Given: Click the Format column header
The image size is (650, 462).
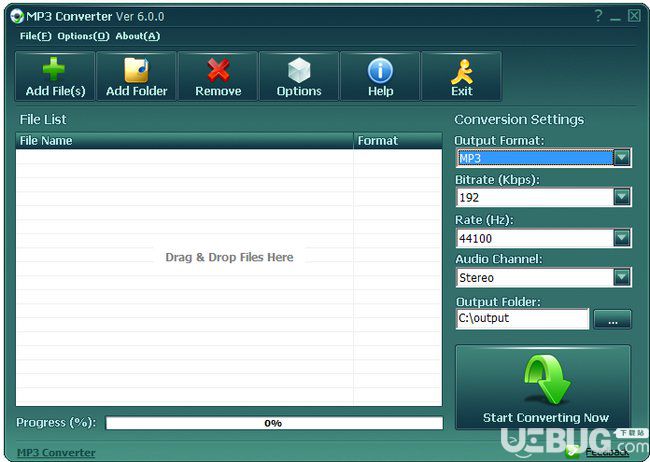Looking at the screenshot, I should point(398,141).
